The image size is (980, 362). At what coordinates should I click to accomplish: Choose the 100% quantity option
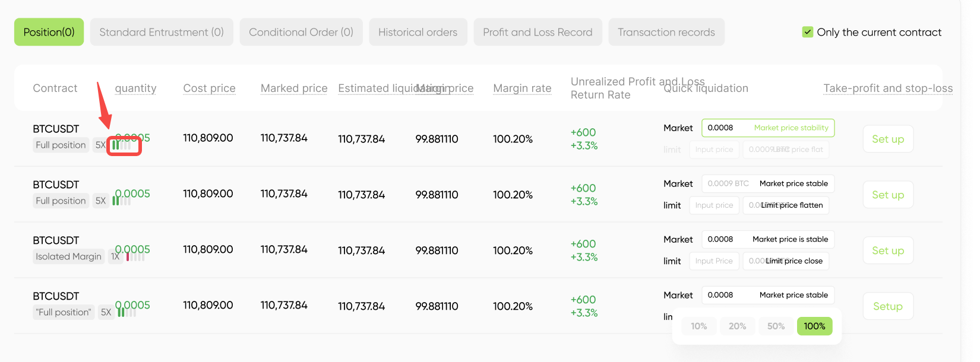coord(814,326)
